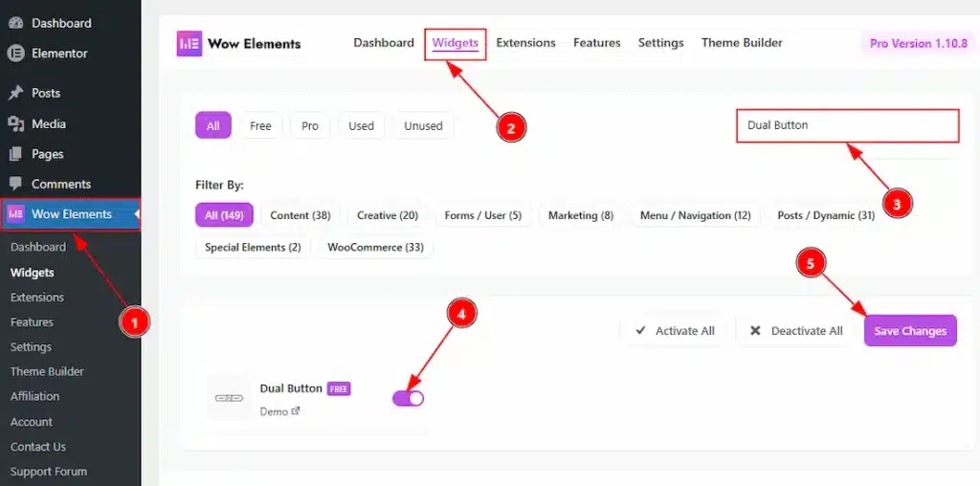Click the Comments bubble icon
The image size is (980, 486).
(15, 184)
